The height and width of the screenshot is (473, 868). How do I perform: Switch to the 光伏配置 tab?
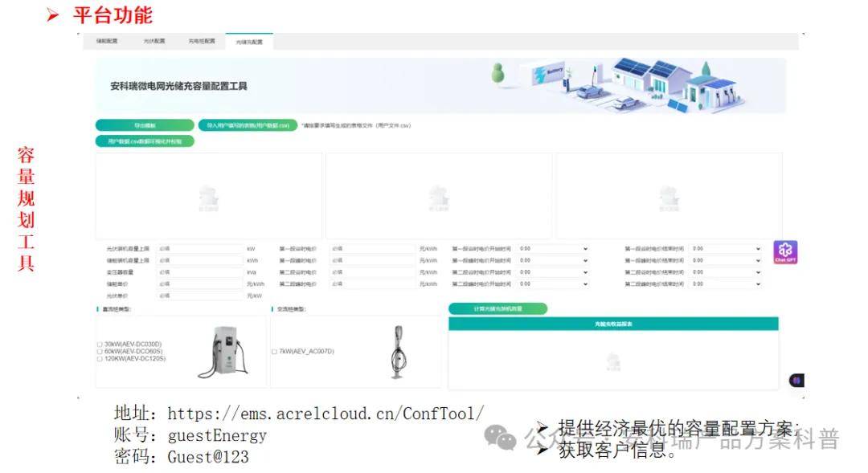[x=154, y=41]
